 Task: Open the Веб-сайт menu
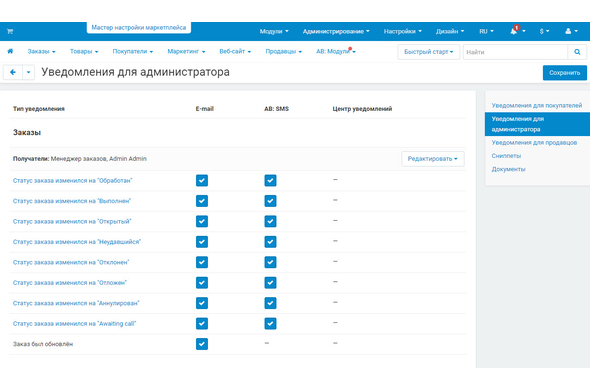(235, 52)
